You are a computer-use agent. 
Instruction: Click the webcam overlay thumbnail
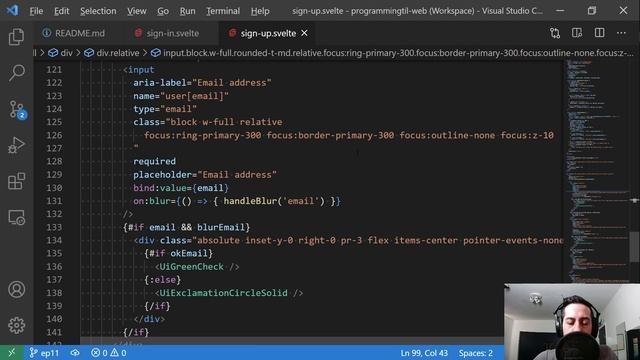click(x=572, y=322)
